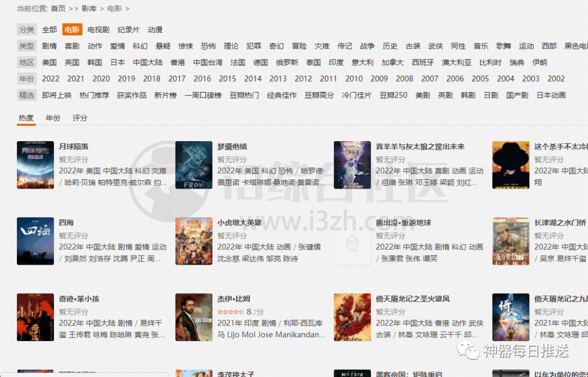The image size is (588, 377).
Task: Open the 国产剧 selection
Action: 517,95
